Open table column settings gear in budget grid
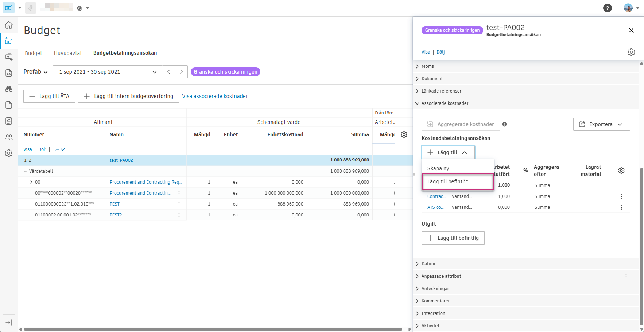Screen dimensions: 644x332 404,134
